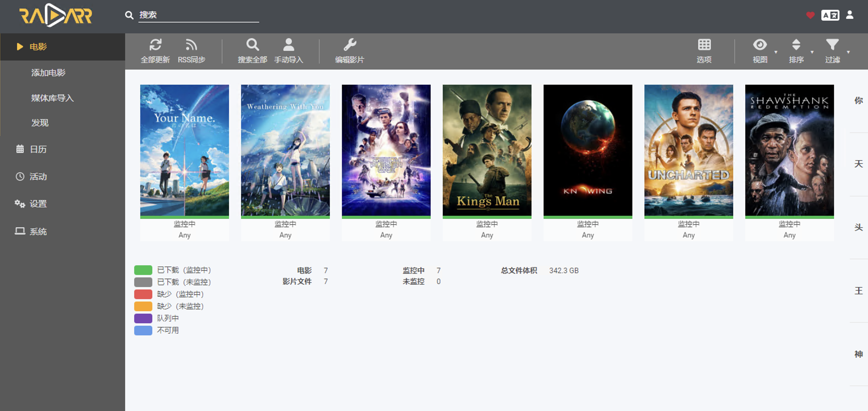Click the red heart donate icon
Screen dimensions: 868x411
810,15
